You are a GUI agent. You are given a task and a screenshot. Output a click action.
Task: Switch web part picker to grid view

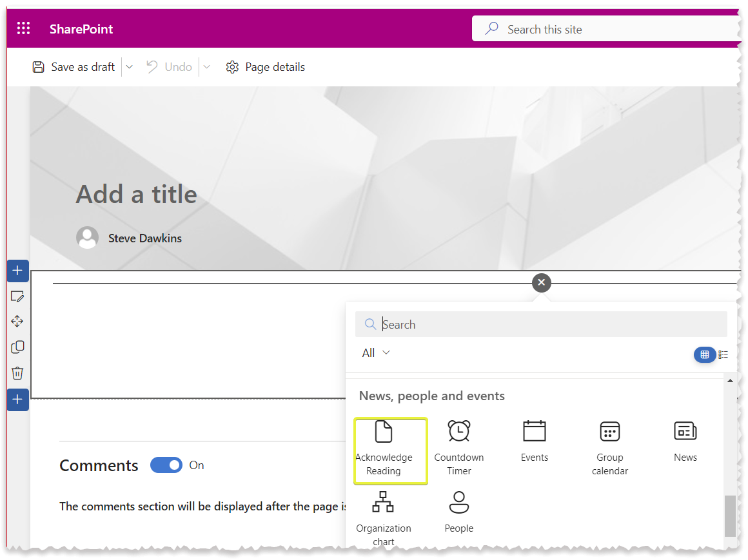coord(705,354)
